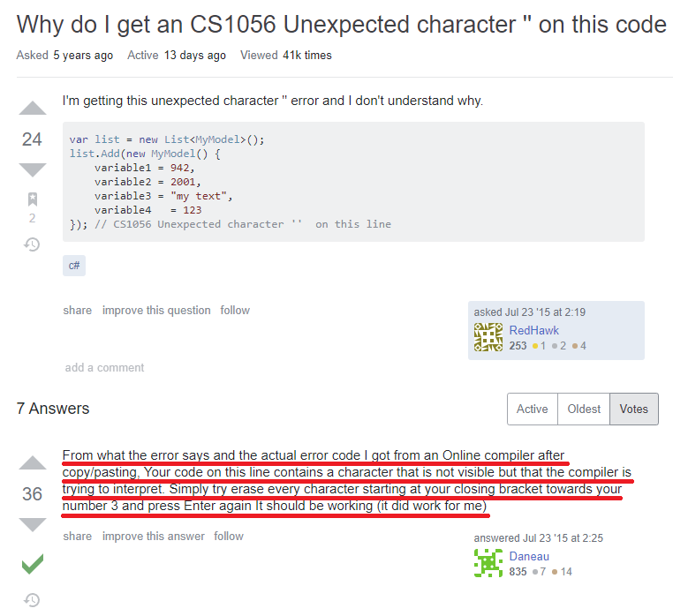Viewport: 673px width, 616px height.
Task: Follow the question
Action: pos(235,310)
